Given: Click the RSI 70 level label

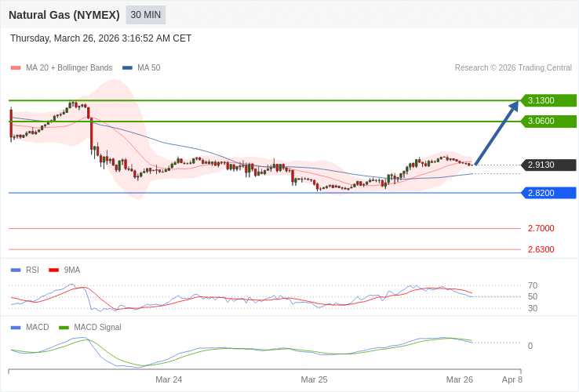Looking at the screenshot, I should coord(533,285).
